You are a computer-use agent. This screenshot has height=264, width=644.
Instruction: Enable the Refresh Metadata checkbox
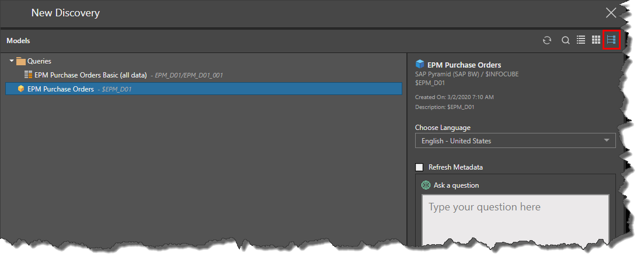pos(419,167)
